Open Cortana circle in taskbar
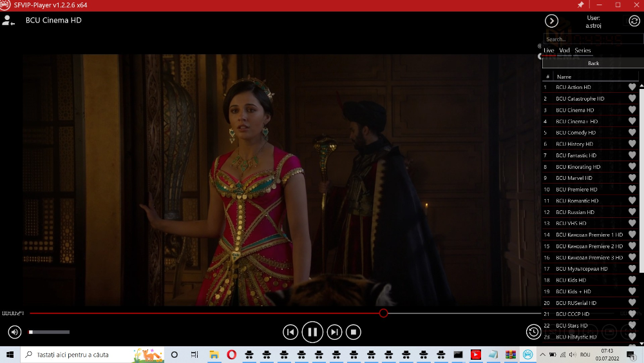Image resolution: width=644 pixels, height=363 pixels. click(175, 355)
